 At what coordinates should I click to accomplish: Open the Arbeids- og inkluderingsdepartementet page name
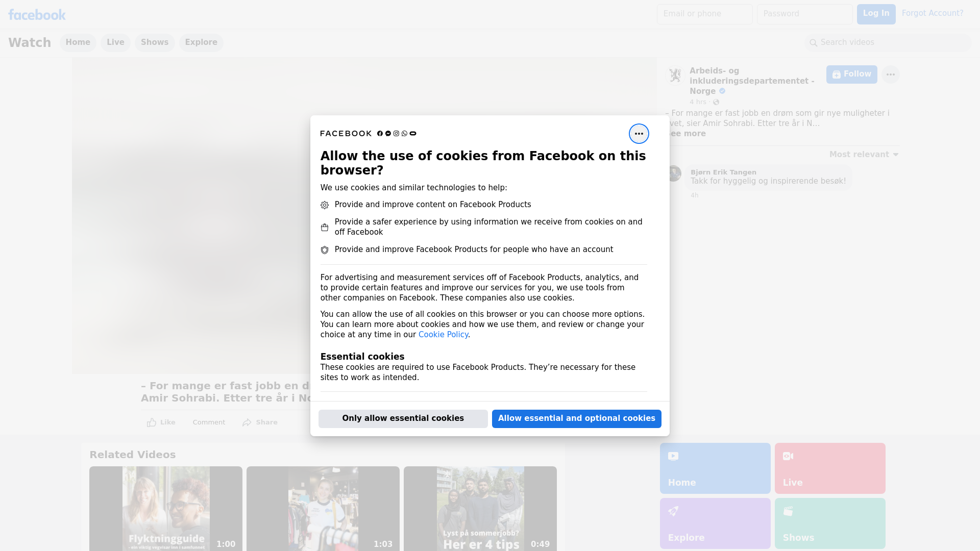(x=752, y=81)
